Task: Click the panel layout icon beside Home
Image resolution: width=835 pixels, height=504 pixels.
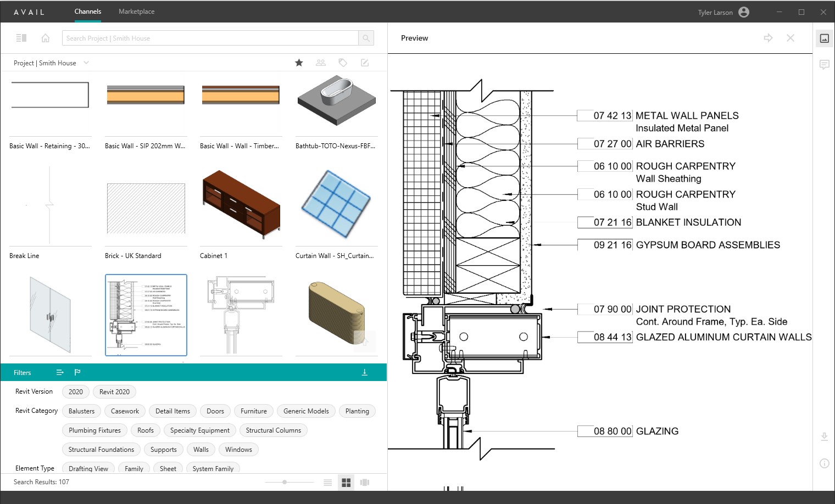Action: pyautogui.click(x=21, y=37)
